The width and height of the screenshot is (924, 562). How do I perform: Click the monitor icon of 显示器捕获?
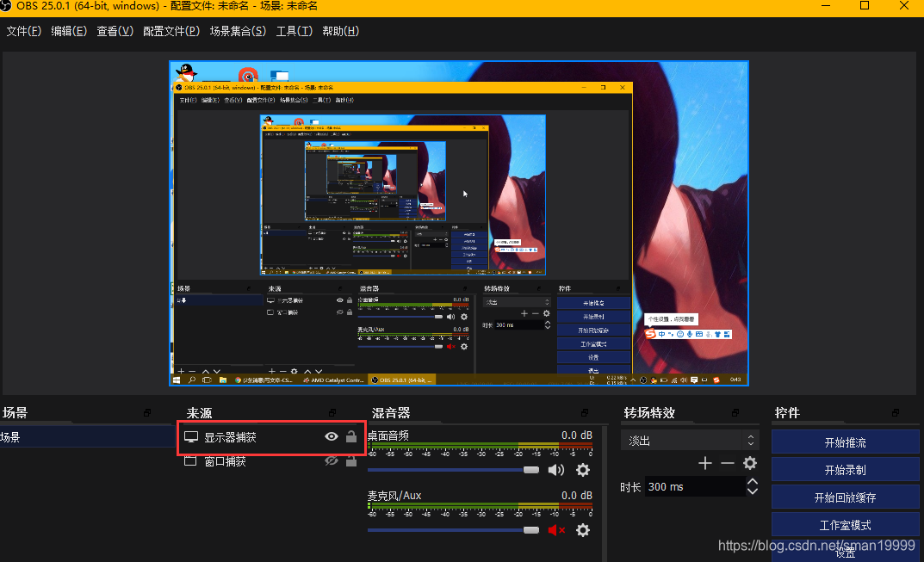tap(191, 437)
